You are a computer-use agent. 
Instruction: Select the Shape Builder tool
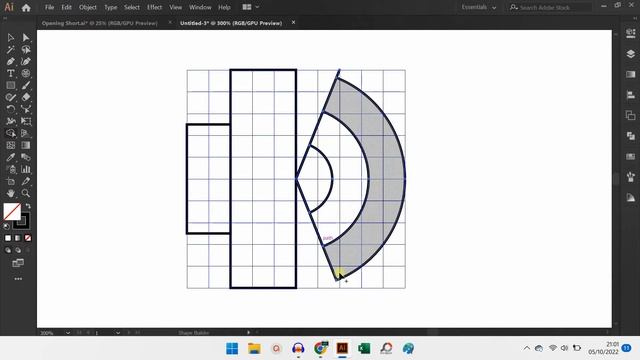[11, 133]
